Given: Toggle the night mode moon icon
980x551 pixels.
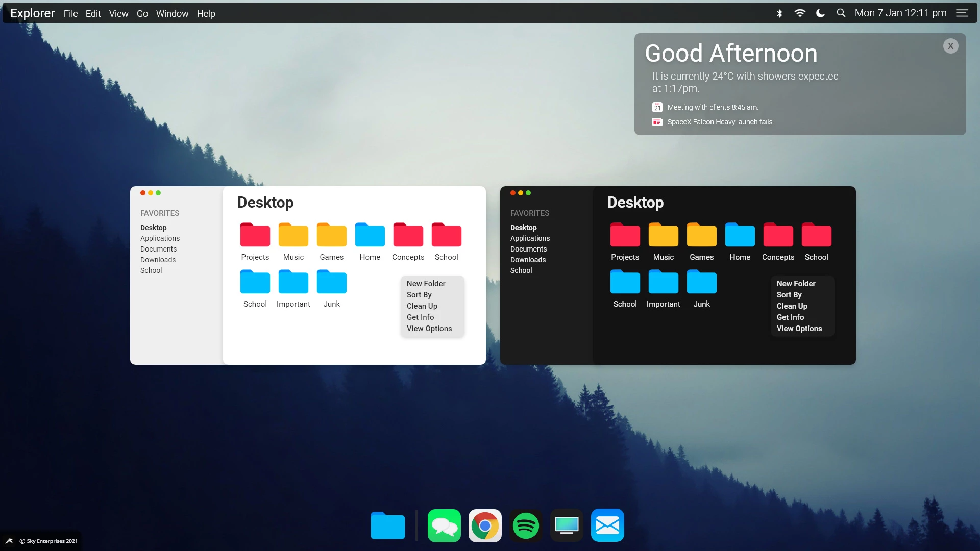Looking at the screenshot, I should pyautogui.click(x=820, y=13).
